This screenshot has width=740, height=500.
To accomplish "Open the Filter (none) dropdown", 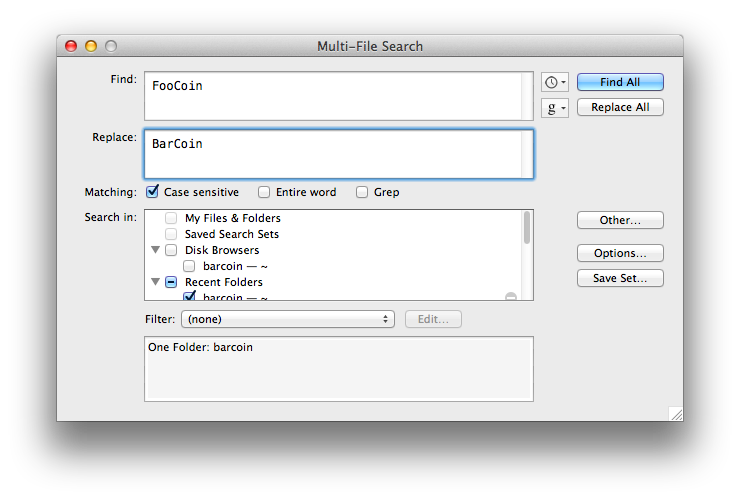I will click(288, 319).
